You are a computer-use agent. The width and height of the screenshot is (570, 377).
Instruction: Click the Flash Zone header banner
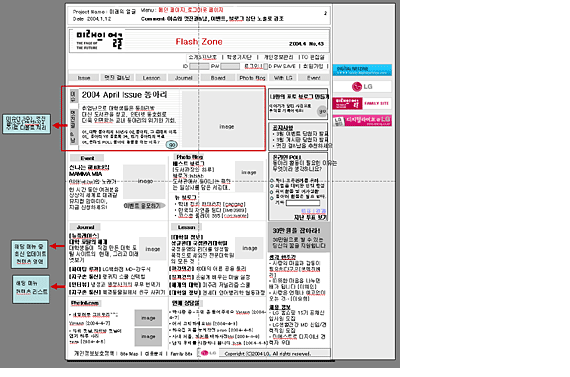click(199, 41)
